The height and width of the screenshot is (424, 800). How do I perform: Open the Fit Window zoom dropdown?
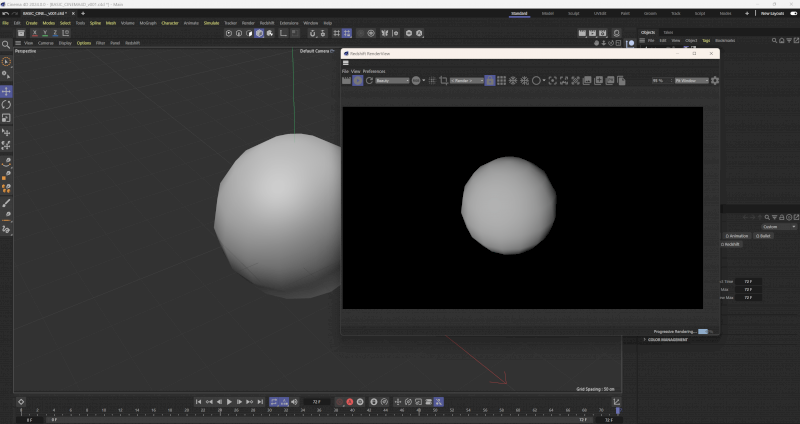click(x=690, y=80)
